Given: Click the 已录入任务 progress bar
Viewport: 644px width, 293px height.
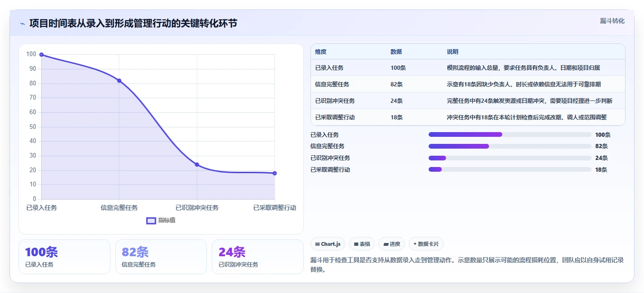Looking at the screenshot, I should (510, 134).
